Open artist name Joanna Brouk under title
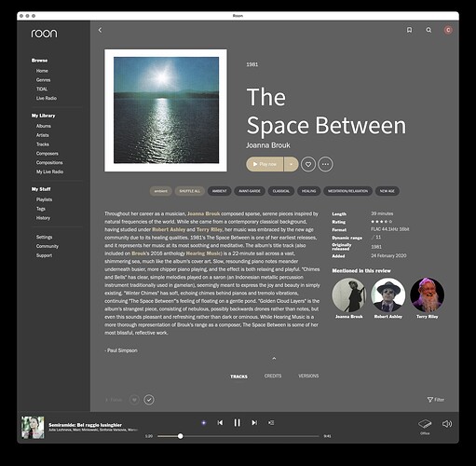476x466 pixels. coord(268,145)
